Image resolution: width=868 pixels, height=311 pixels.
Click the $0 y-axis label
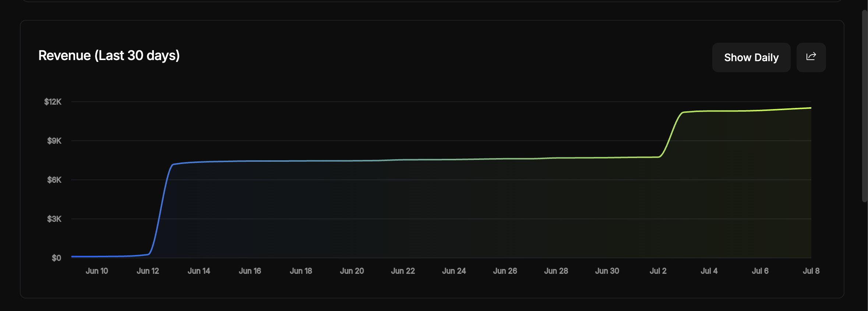pos(56,258)
